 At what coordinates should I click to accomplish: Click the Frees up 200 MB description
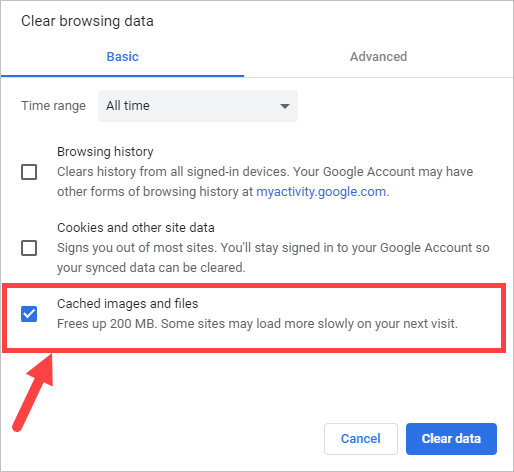257,324
